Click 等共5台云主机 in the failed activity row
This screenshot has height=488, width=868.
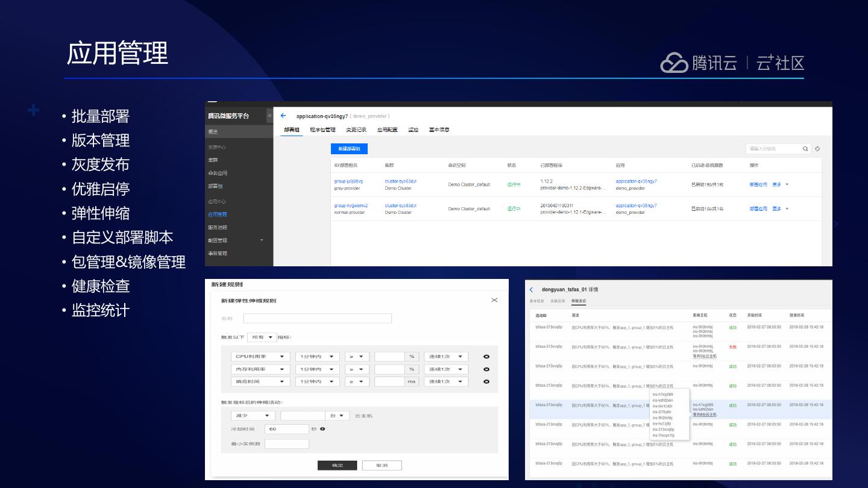click(x=705, y=357)
